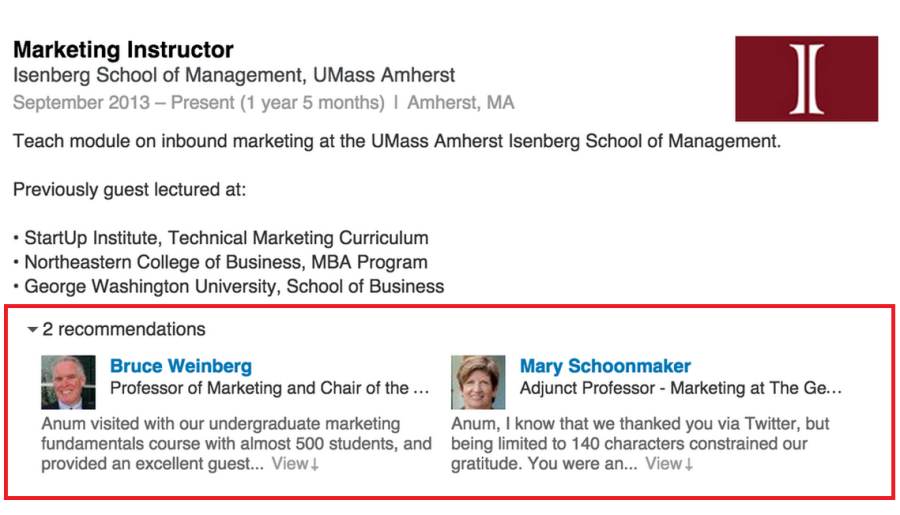Click the "2 recommendations" label
900x515 pixels.
[x=123, y=329]
